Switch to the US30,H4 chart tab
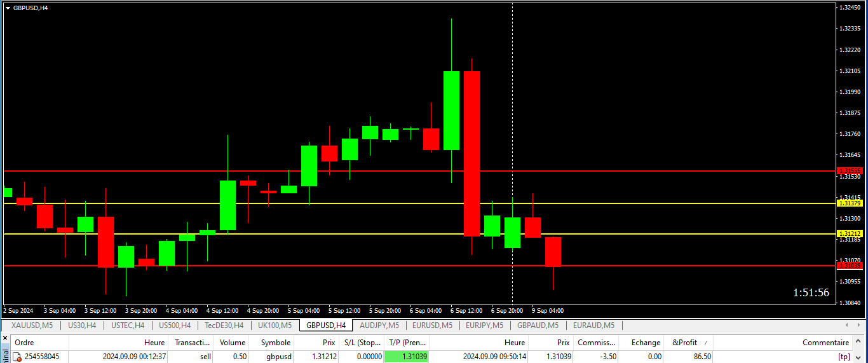Image resolution: width=868 pixels, height=363 pixels. [x=82, y=325]
